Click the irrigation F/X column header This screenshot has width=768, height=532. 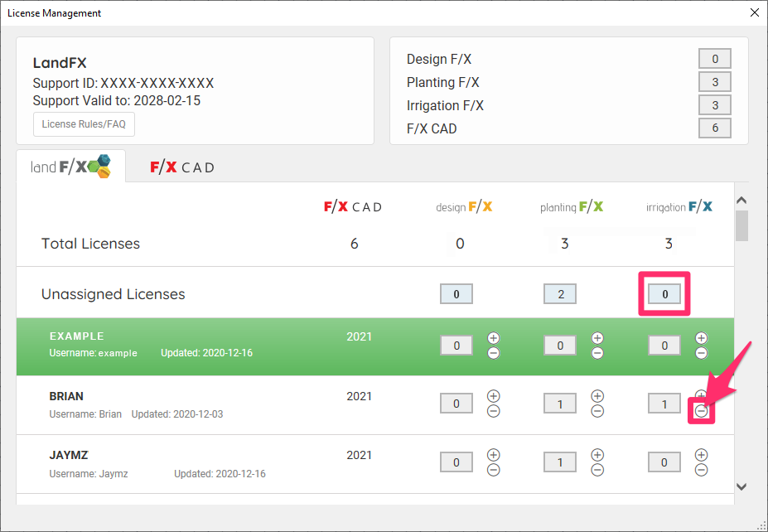pyautogui.click(x=679, y=206)
